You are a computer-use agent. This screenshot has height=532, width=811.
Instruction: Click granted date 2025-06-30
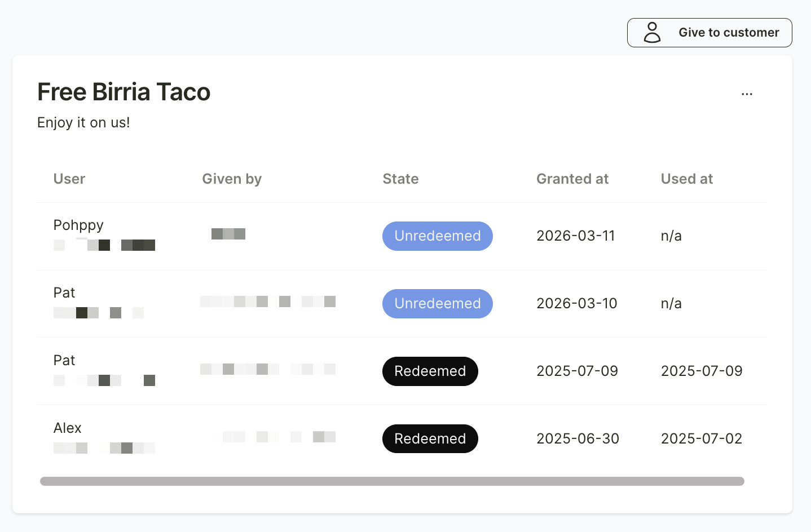click(x=578, y=438)
